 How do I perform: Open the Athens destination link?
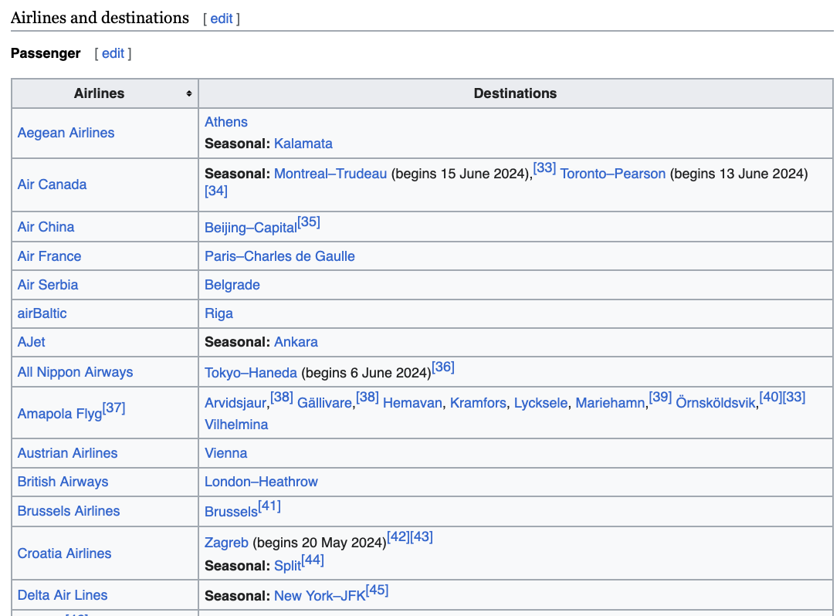click(x=226, y=122)
